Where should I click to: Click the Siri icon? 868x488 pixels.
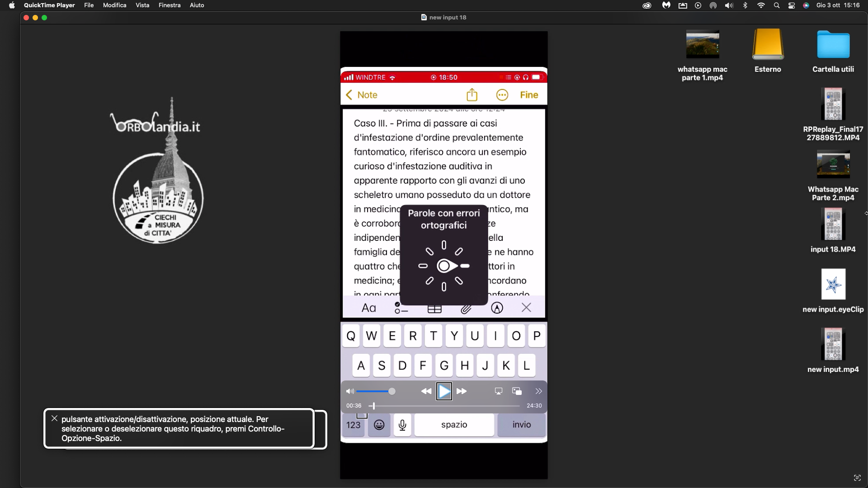coord(806,5)
